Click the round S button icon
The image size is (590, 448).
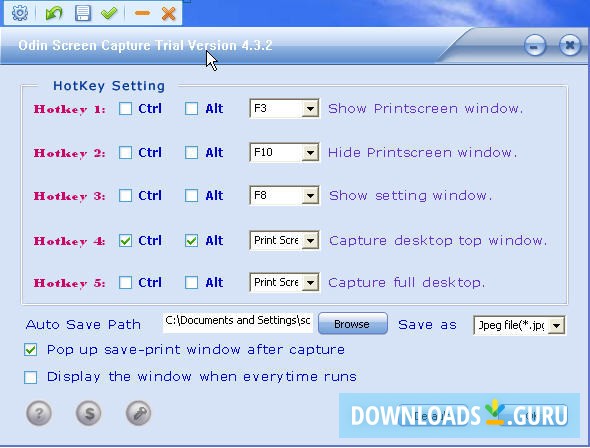click(x=88, y=413)
